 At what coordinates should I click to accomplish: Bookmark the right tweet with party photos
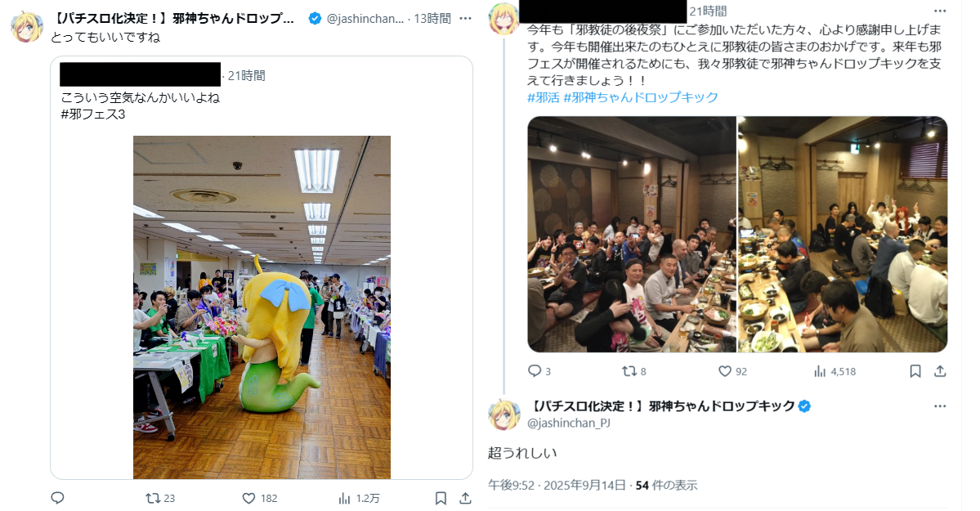click(915, 371)
